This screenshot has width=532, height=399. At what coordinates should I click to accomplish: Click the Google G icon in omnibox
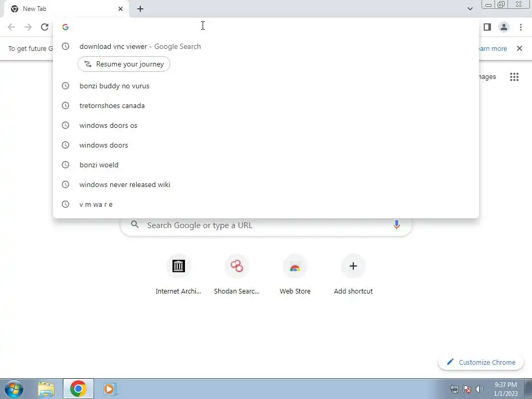click(65, 27)
